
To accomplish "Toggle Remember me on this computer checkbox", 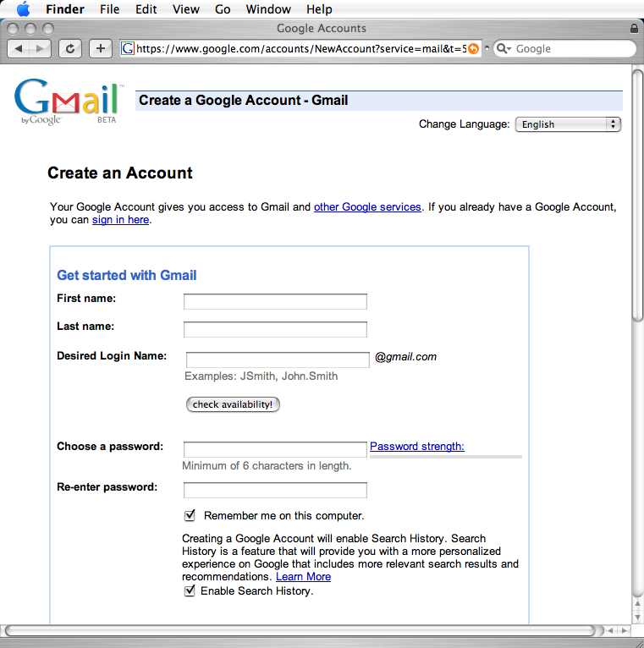I will (x=190, y=515).
